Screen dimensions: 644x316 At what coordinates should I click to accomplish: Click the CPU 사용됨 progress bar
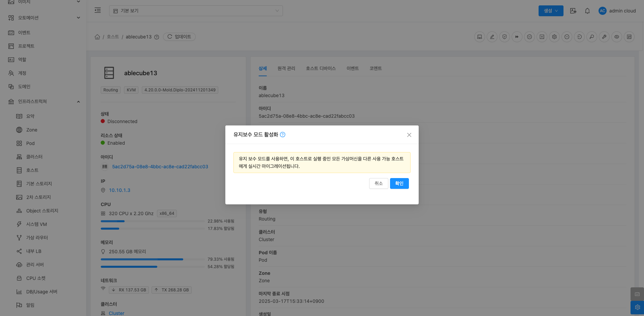point(152,221)
